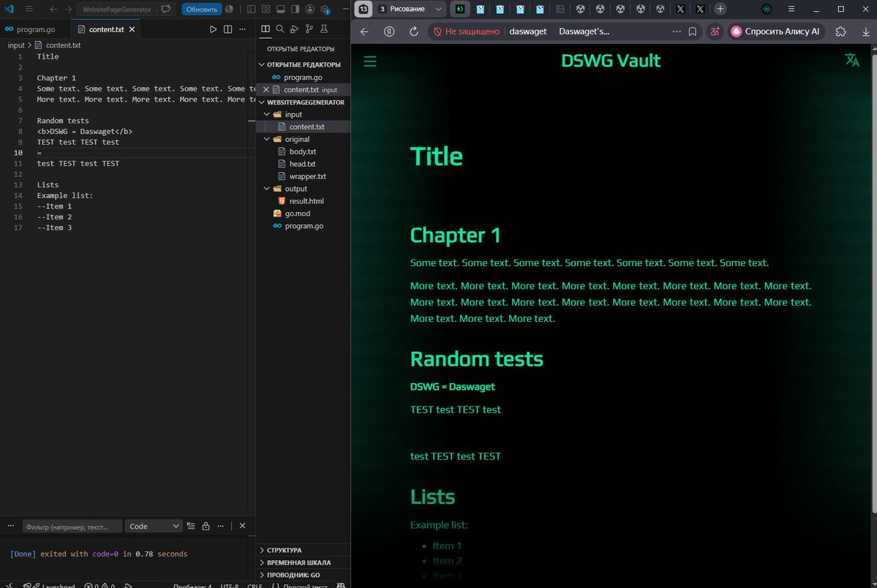Open the chat icon beside the search box
This screenshot has height=588, width=877.
click(x=166, y=9)
